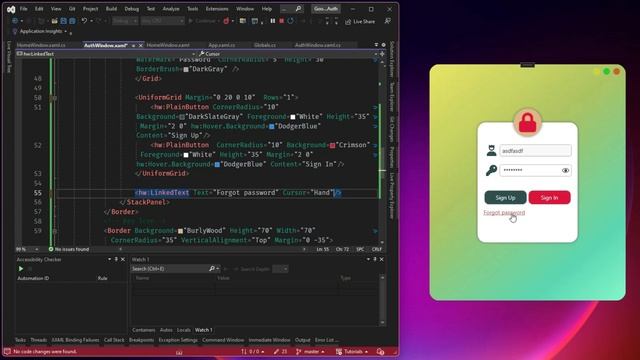Open the Analyze menu
This screenshot has height=360, width=640.
(171, 9)
